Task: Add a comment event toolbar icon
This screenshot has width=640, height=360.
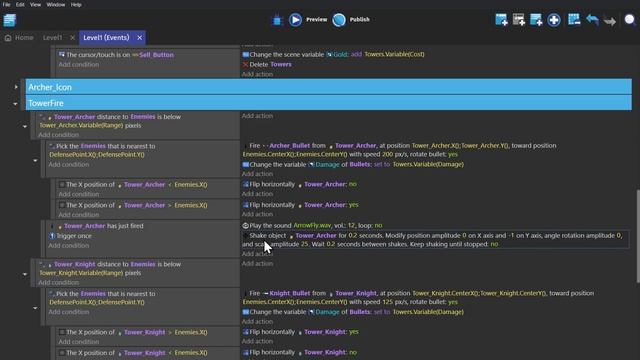Action: pos(536,20)
